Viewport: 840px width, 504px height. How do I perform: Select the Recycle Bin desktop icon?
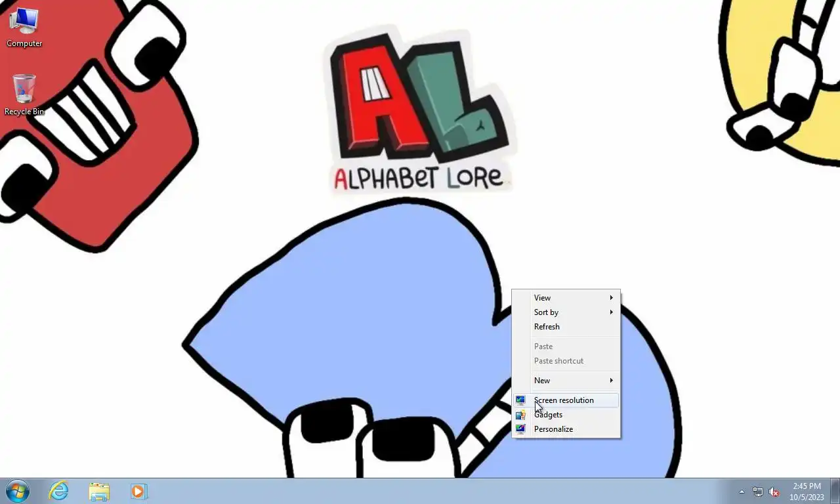point(24,95)
